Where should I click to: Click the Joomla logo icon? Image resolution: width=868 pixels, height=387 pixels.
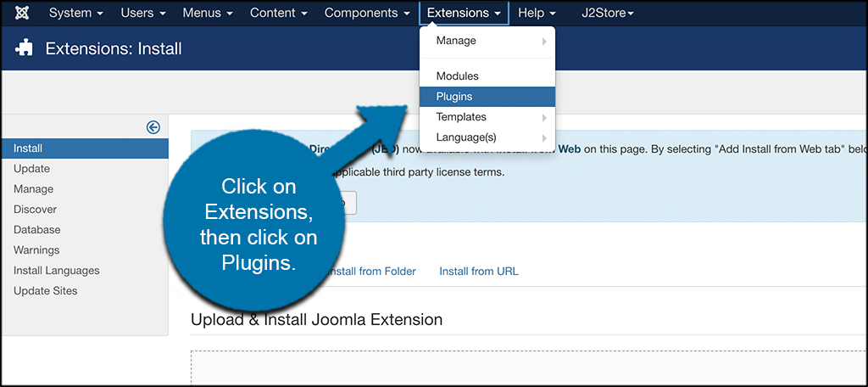point(22,13)
